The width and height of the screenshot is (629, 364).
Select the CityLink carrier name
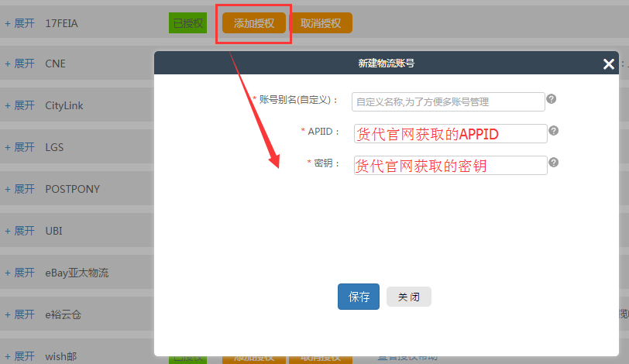pyautogui.click(x=64, y=105)
